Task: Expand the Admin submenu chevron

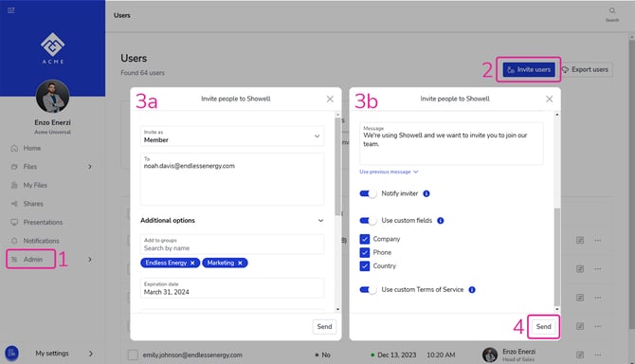Action: click(90, 260)
